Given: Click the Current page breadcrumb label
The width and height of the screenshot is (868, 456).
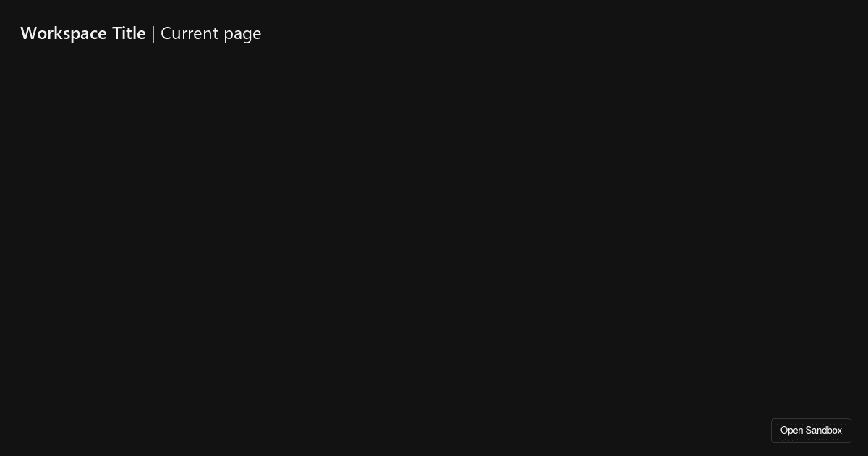Looking at the screenshot, I should pos(210,33).
